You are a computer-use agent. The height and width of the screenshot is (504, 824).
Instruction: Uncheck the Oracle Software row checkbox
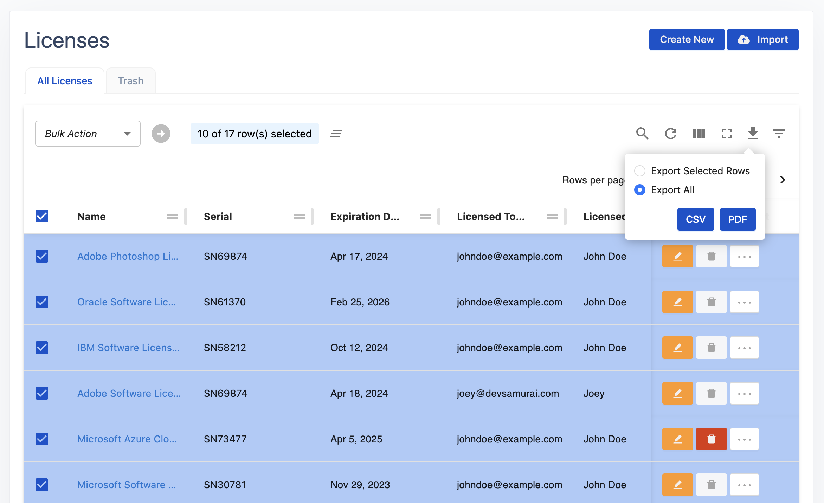click(42, 302)
